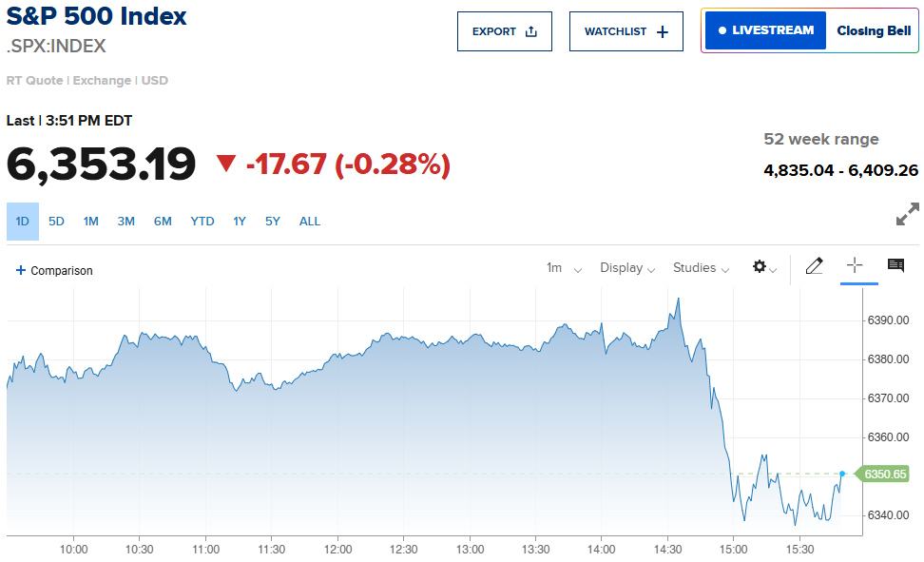Click the plus icon beside Comparison
This screenshot has width=924, height=562.
tap(21, 270)
